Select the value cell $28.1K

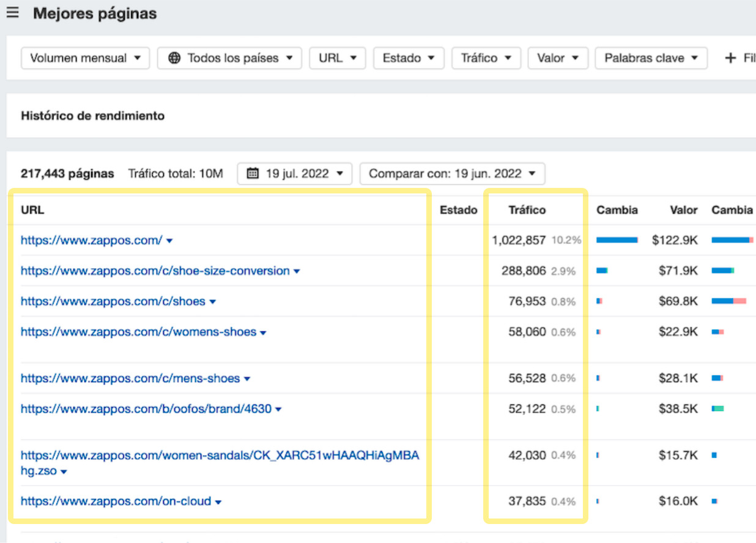678,379
